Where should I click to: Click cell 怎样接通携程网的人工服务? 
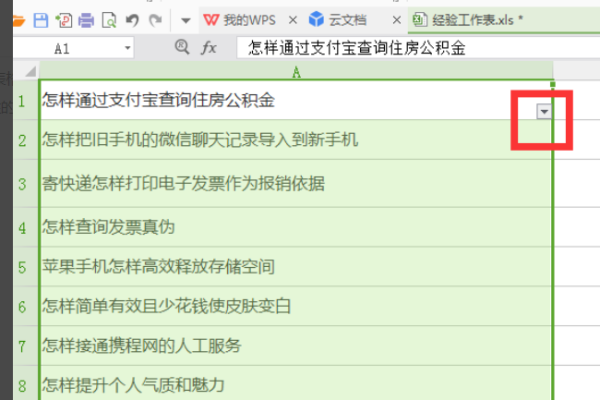[x=295, y=346]
